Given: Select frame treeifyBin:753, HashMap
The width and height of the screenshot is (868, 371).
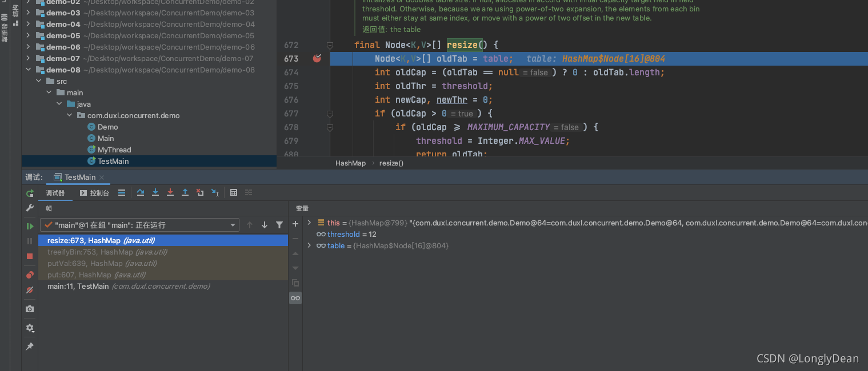Looking at the screenshot, I should [x=163, y=252].
